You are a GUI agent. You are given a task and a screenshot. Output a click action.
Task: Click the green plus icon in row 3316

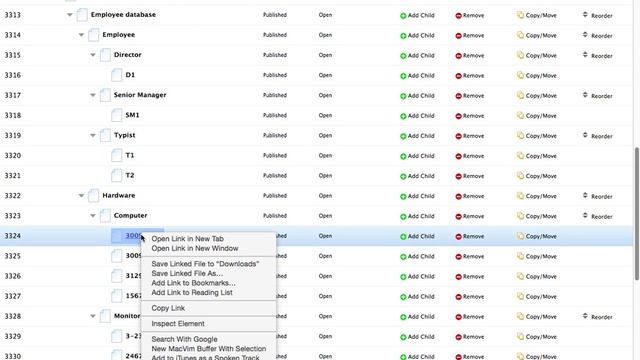point(403,76)
